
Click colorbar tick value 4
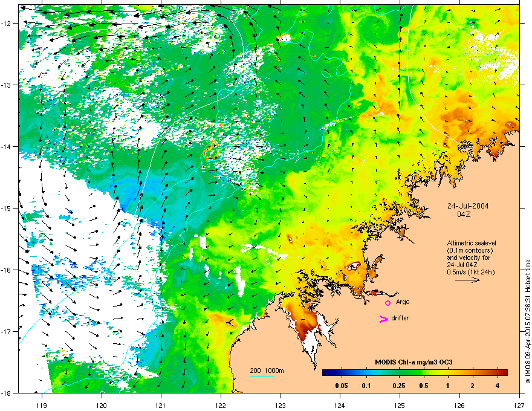(x=497, y=386)
